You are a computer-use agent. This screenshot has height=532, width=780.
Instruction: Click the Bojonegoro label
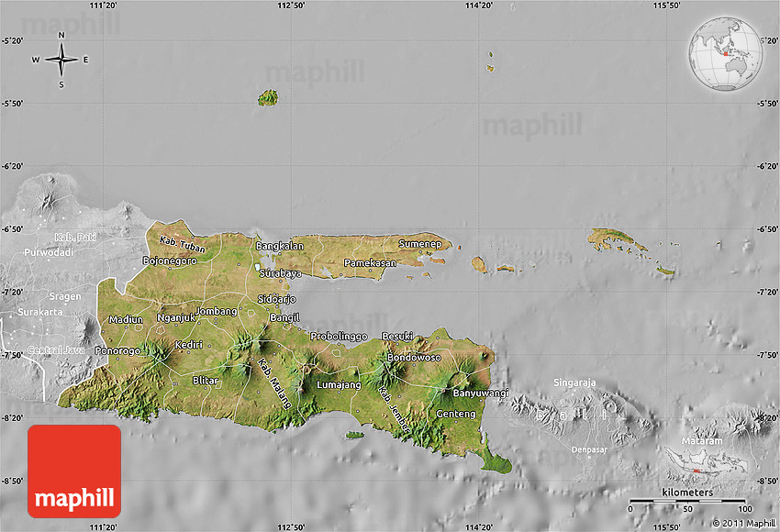click(170, 260)
